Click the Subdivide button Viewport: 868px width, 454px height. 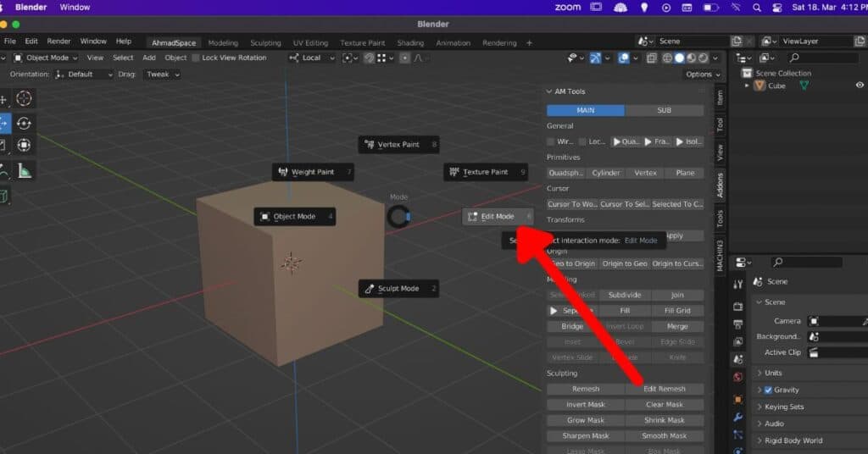point(624,296)
